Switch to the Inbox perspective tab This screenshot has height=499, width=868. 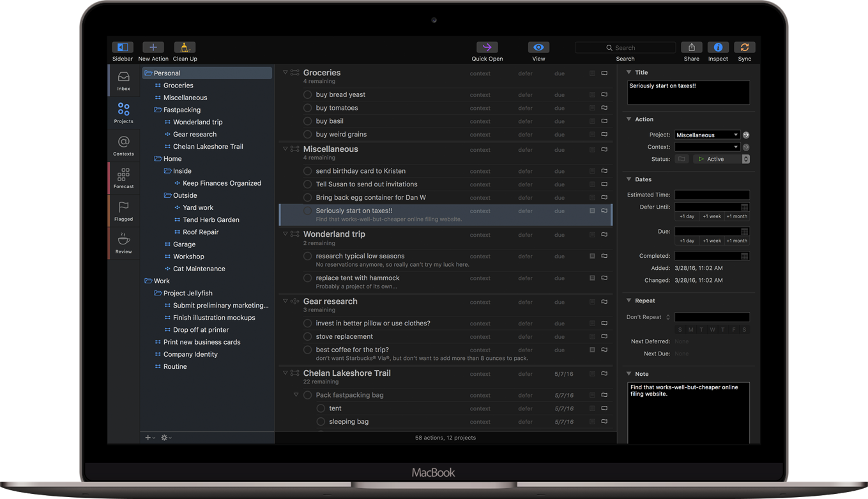(123, 81)
